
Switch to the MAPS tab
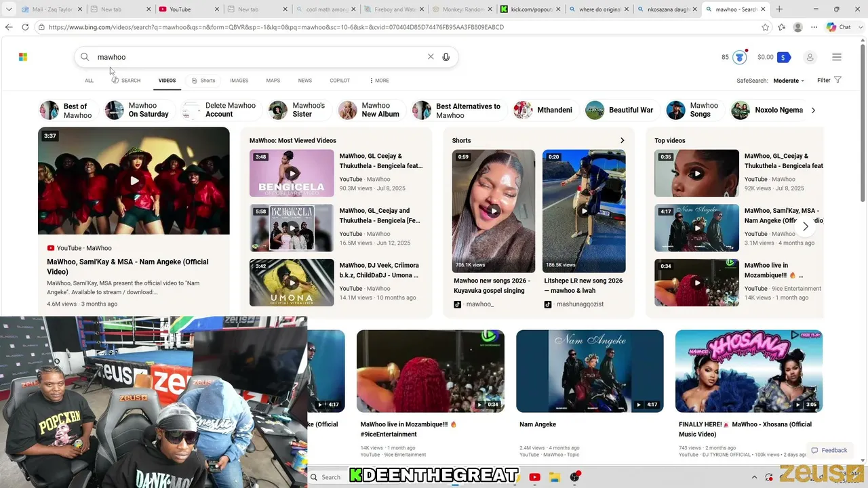click(x=273, y=81)
